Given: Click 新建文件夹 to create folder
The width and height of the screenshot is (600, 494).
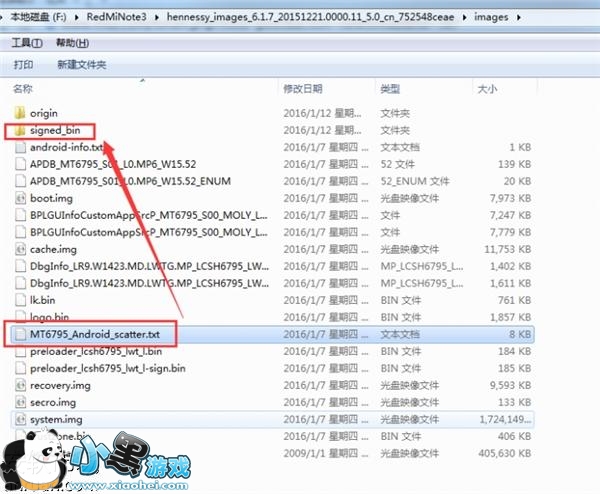Looking at the screenshot, I should point(82,64).
